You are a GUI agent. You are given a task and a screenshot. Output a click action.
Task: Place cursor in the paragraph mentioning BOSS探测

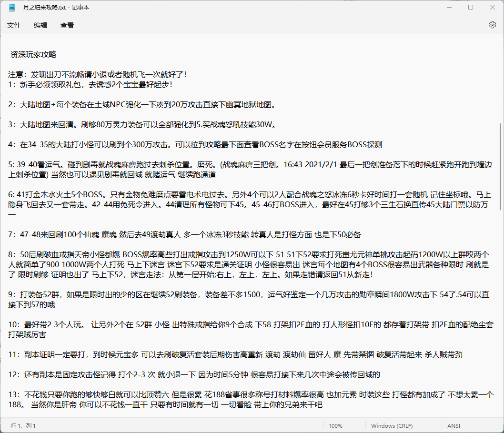(191, 145)
